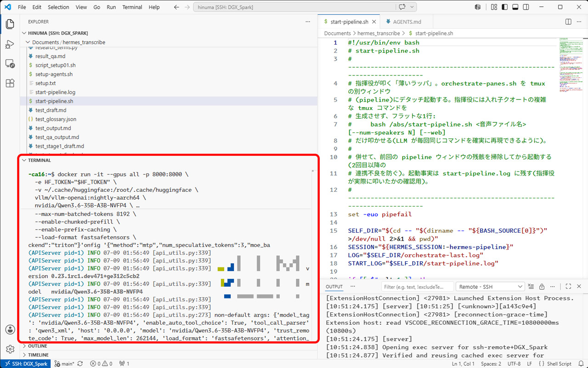Open Run and Debug view
Screen dimensions: 588x368
pos(10,44)
